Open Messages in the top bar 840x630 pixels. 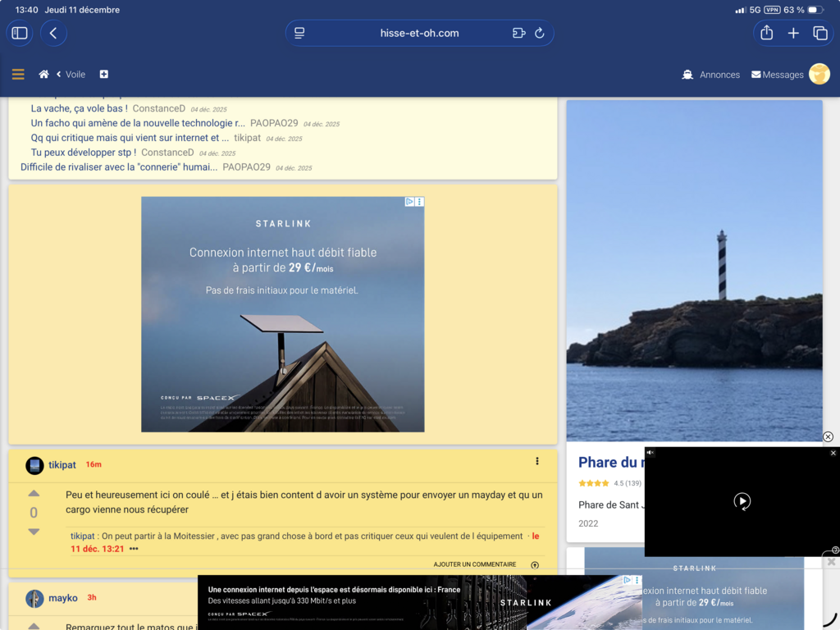[777, 75]
